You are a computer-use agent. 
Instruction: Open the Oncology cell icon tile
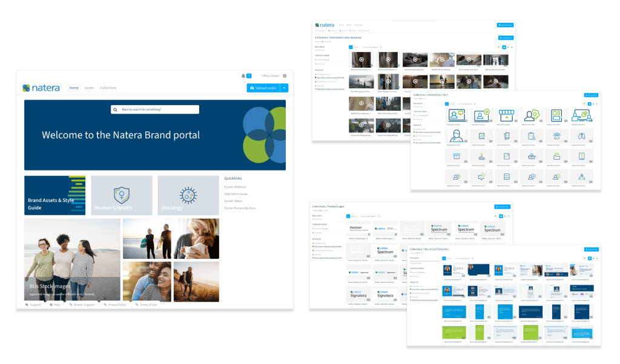[188, 195]
